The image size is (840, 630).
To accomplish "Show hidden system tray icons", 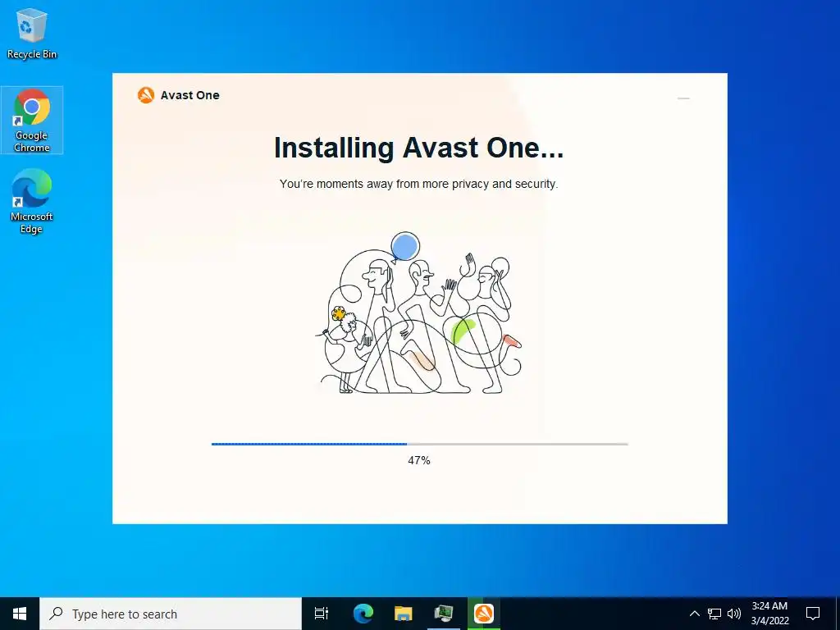I will (694, 614).
